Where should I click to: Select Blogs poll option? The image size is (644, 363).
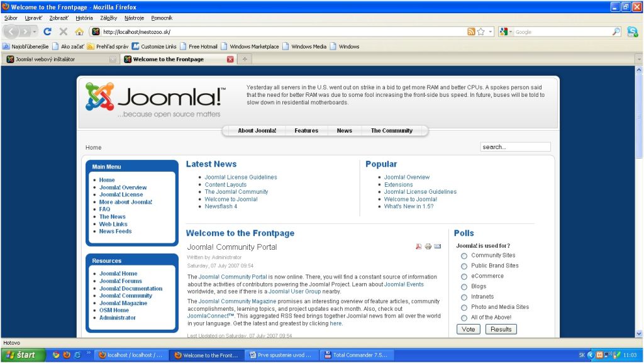coord(464,287)
